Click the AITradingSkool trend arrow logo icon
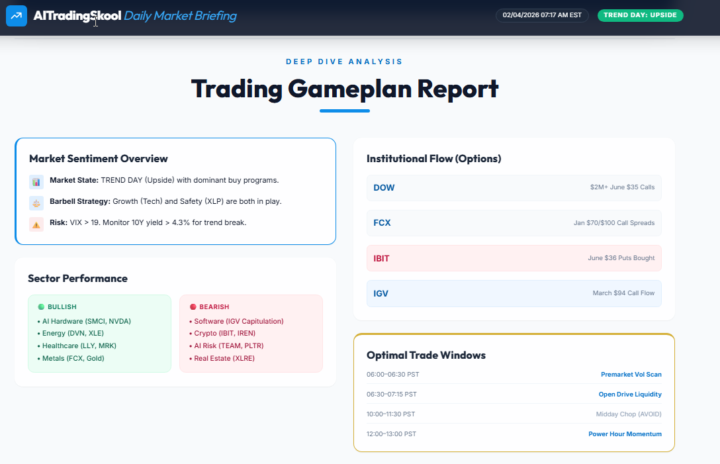This screenshot has width=720, height=464. (16, 16)
